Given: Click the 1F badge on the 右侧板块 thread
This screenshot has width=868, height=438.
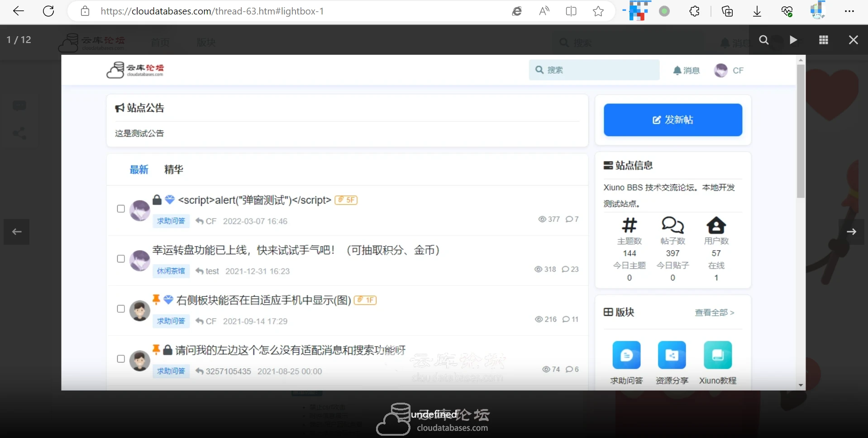Looking at the screenshot, I should [365, 300].
